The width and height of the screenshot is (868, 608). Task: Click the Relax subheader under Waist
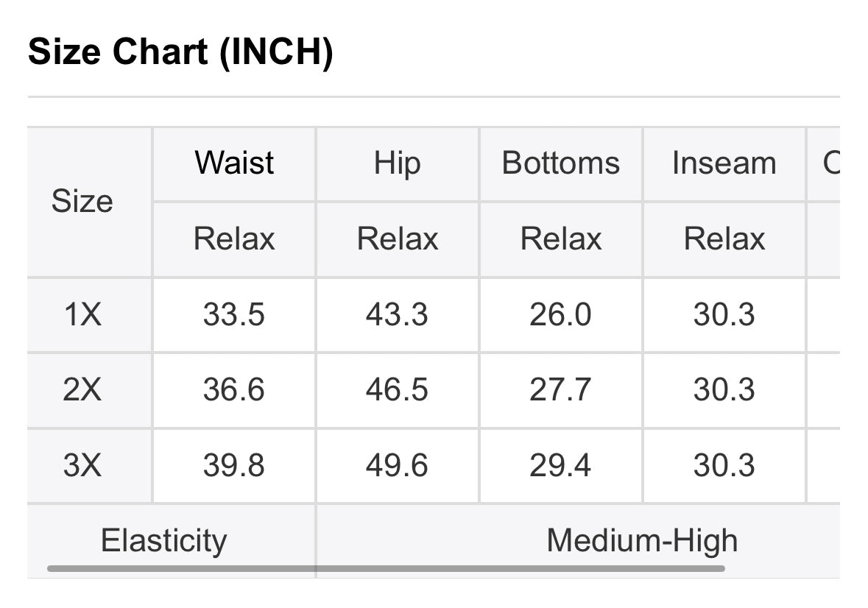click(x=233, y=239)
